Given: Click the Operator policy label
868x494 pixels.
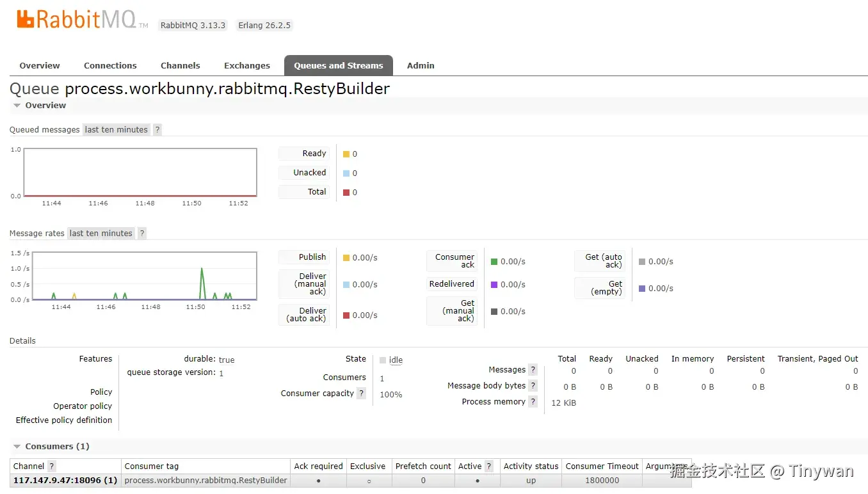Looking at the screenshot, I should 83,406.
